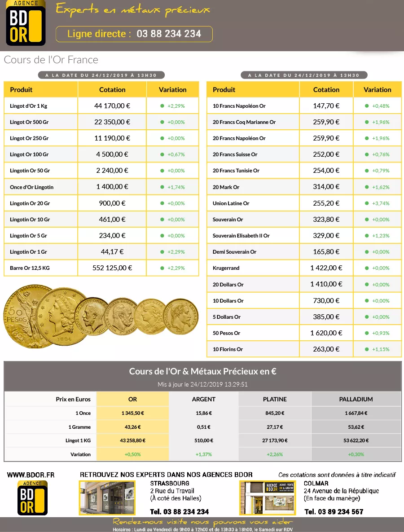Click the BD OR agency logo at top
This screenshot has width=404, height=532.
click(26, 23)
